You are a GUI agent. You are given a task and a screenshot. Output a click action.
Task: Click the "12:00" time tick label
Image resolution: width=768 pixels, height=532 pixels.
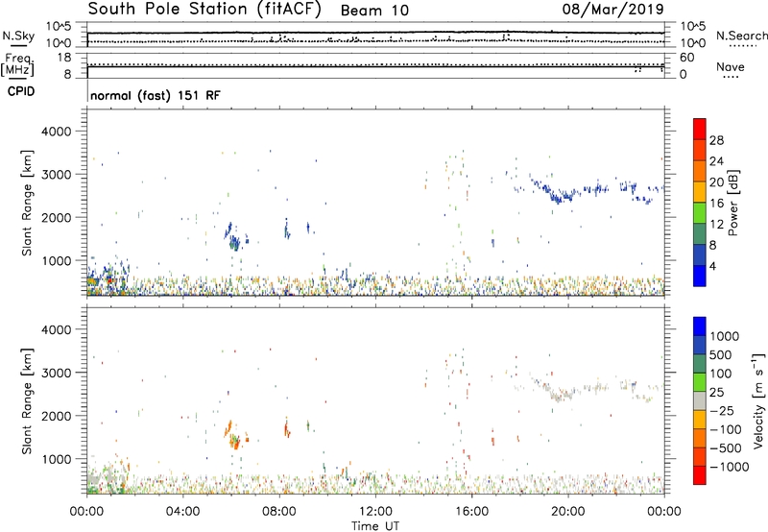coord(375,512)
